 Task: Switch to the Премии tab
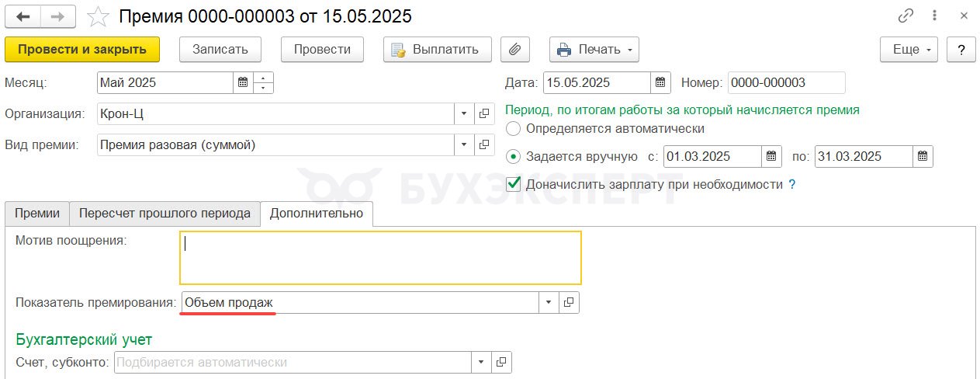click(x=37, y=213)
